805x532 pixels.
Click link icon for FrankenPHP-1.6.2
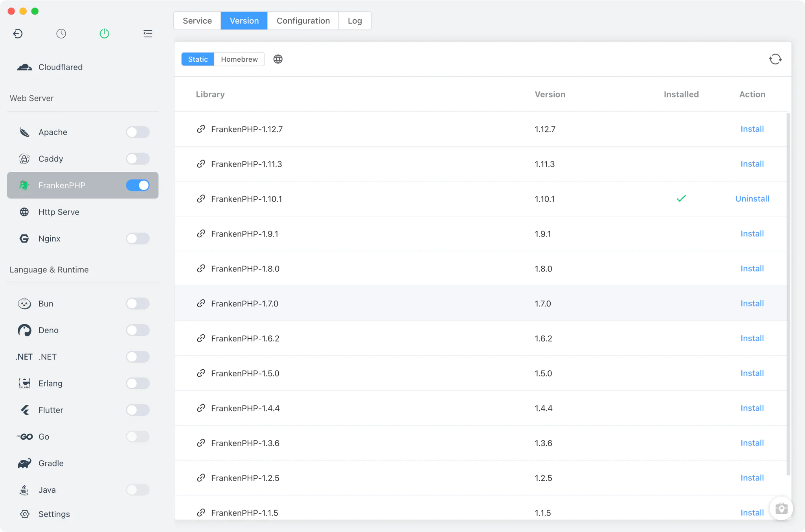[201, 338]
